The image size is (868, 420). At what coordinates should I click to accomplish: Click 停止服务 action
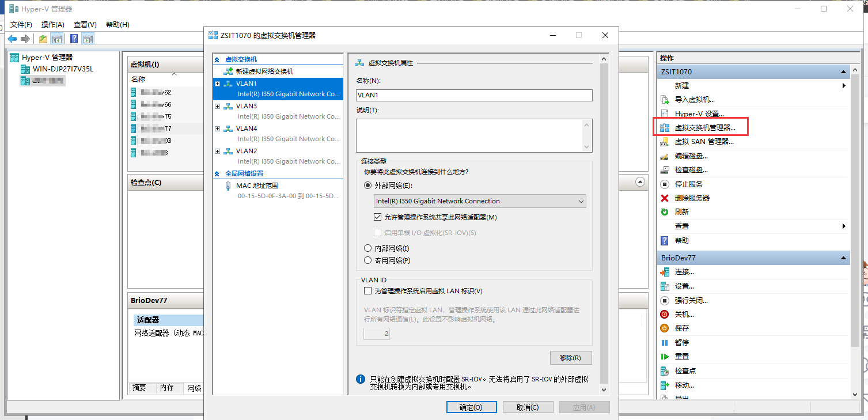pyautogui.click(x=688, y=184)
